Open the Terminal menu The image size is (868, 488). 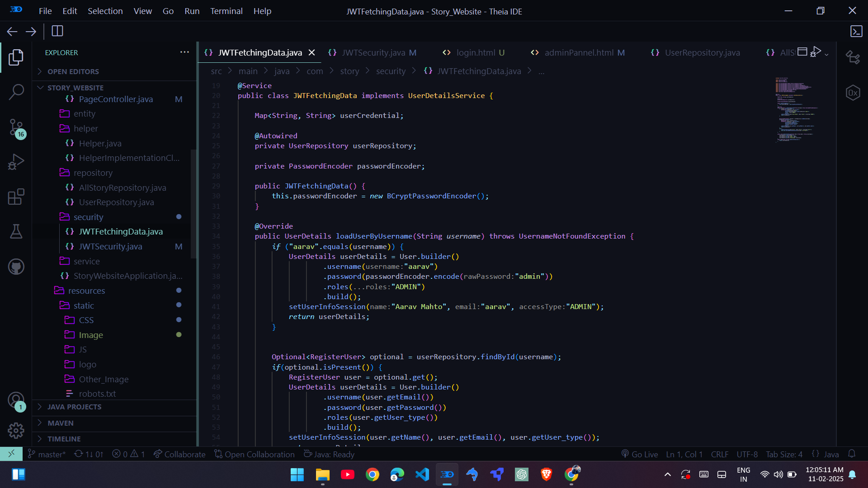[x=226, y=11]
